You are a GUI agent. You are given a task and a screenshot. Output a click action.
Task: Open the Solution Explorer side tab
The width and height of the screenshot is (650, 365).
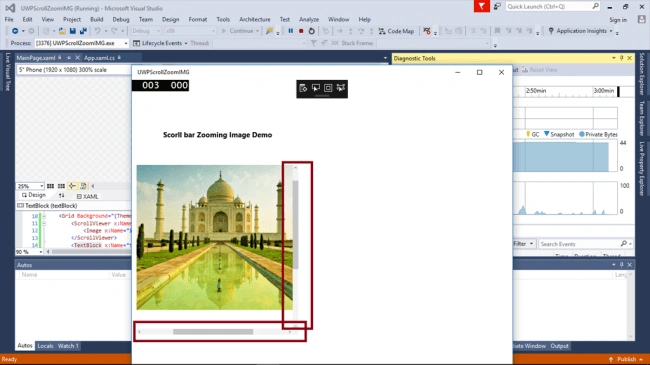(642, 74)
